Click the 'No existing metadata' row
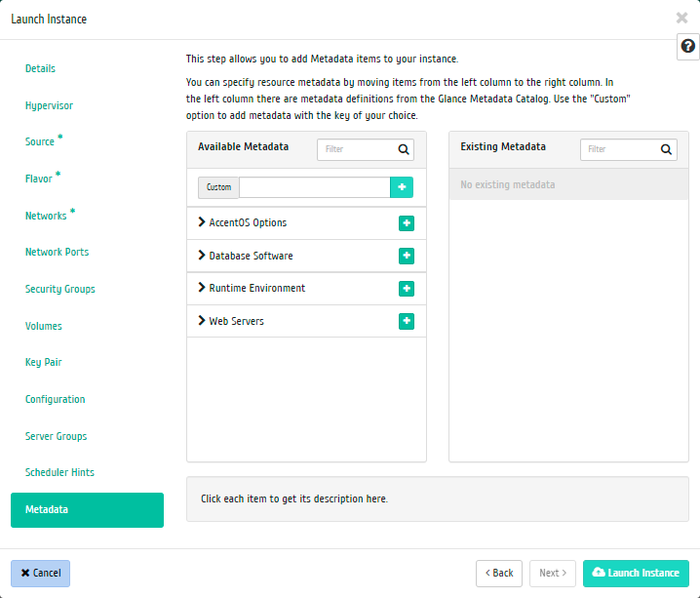Screen dimensions: 700x598 [x=568, y=184]
